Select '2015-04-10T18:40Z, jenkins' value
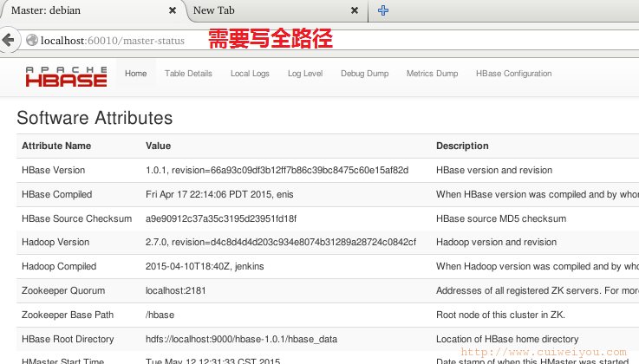 point(205,266)
